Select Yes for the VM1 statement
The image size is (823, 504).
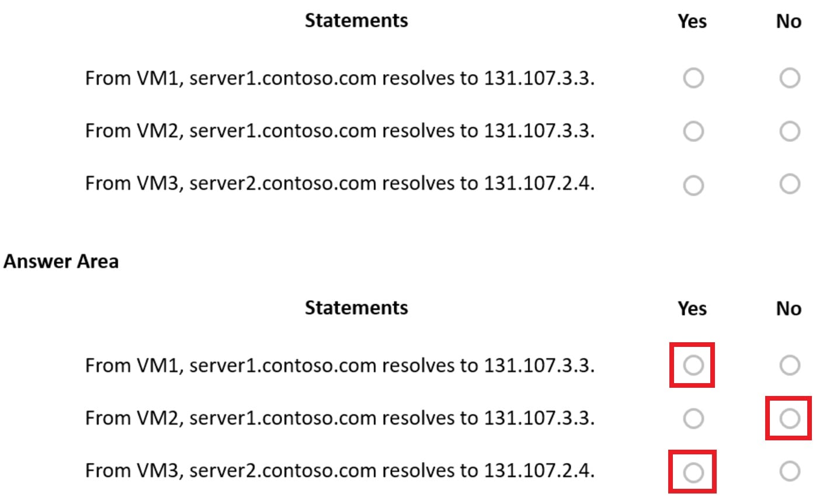tap(692, 78)
